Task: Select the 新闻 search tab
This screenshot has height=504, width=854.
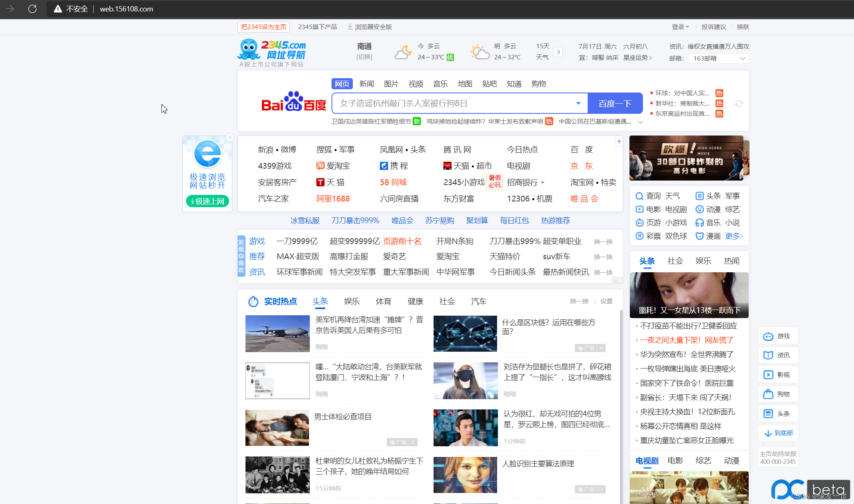Action: 366,84
